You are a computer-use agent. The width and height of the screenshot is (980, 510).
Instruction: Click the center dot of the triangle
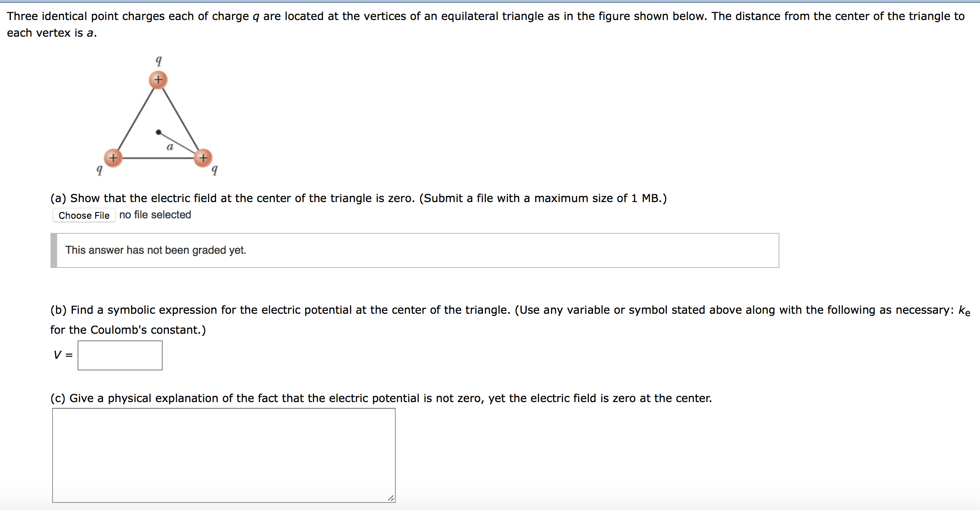point(158,132)
